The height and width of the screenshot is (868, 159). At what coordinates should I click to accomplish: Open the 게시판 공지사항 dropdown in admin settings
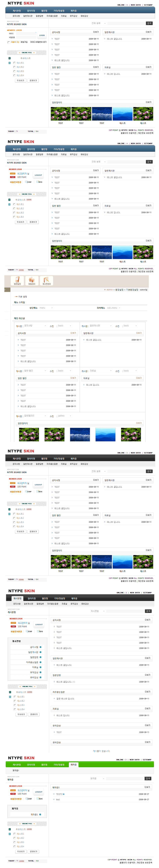(35, 326)
